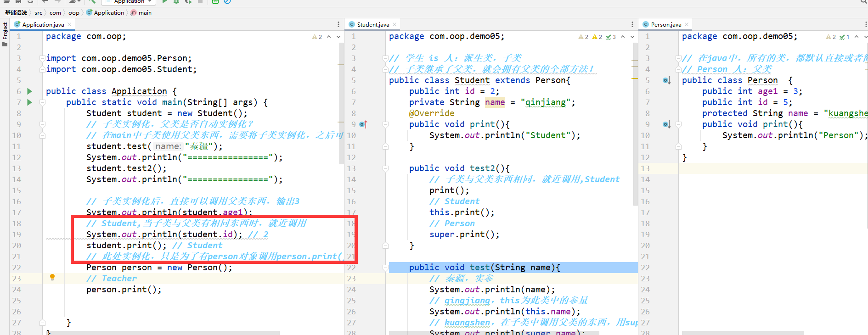Viewport: 868px width, 335px height.
Task: Click typo count checkmark in Student.java
Action: 611,37
